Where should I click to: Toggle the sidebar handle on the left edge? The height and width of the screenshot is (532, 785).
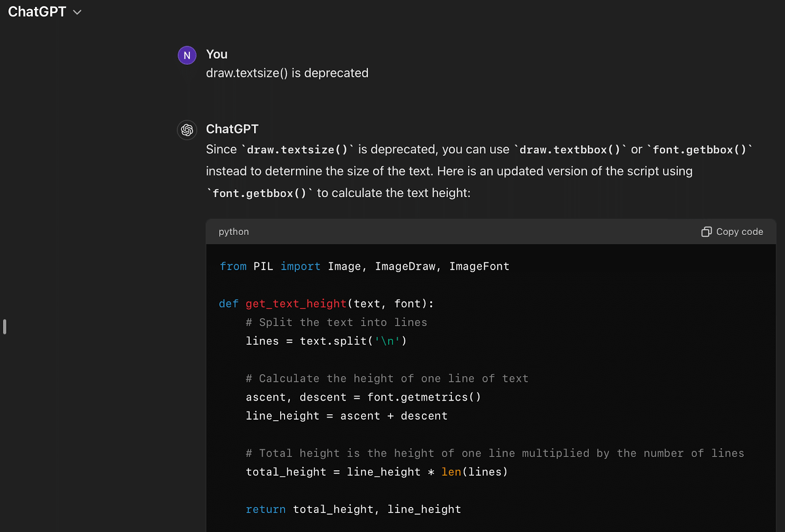click(x=4, y=327)
